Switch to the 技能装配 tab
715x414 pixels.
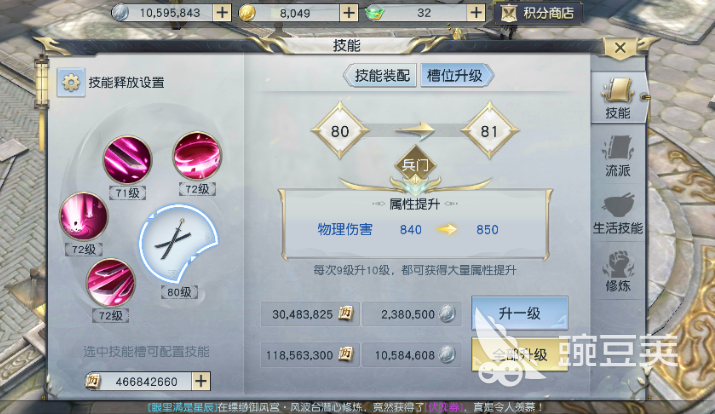click(x=380, y=75)
